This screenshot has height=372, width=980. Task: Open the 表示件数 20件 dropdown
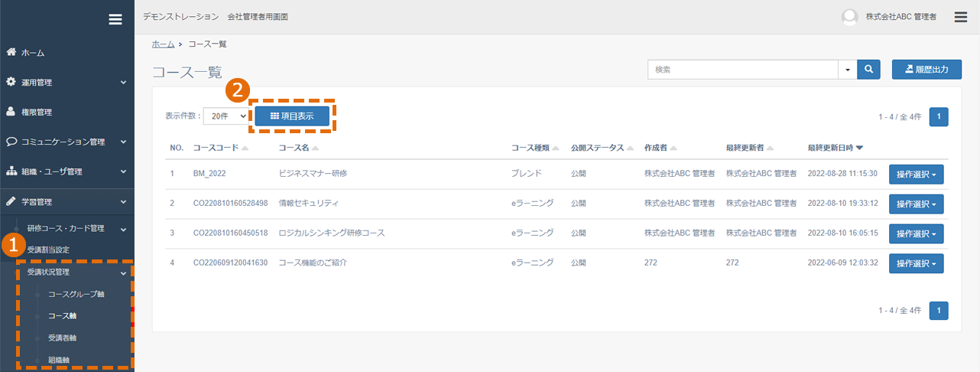pos(227,116)
